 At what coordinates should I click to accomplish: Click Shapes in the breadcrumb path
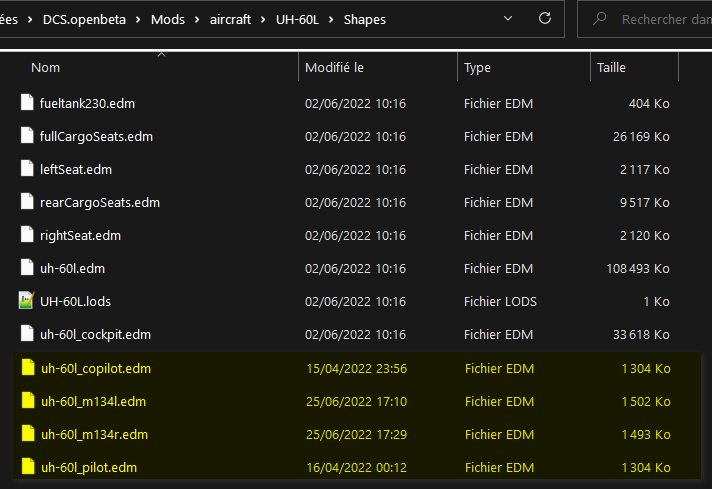365,20
